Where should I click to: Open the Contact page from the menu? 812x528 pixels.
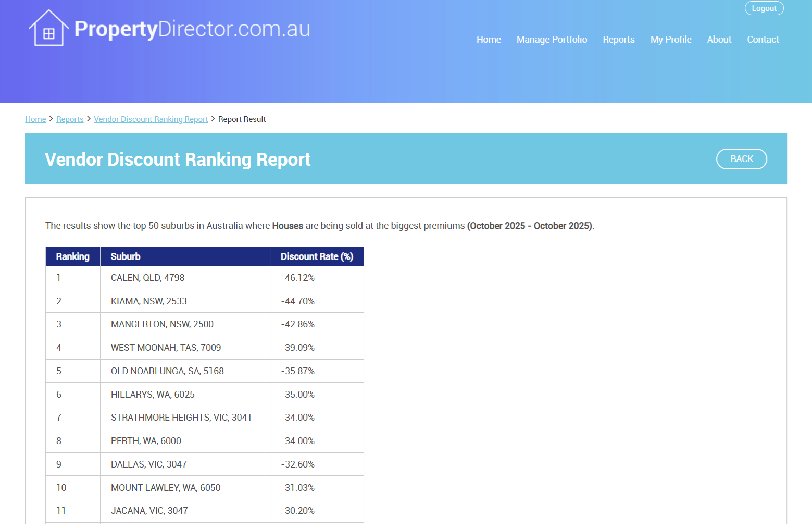pos(763,40)
